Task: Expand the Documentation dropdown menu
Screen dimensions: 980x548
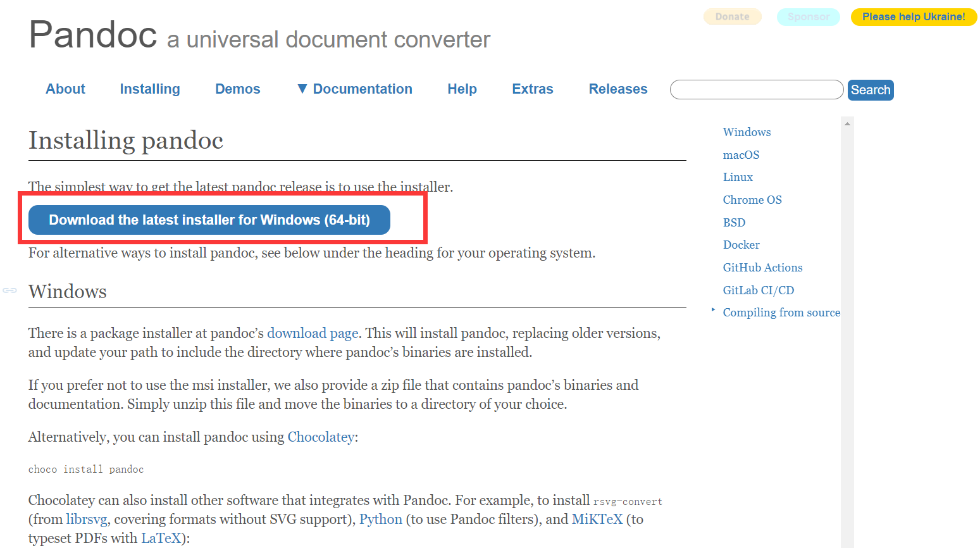Action: 354,89
